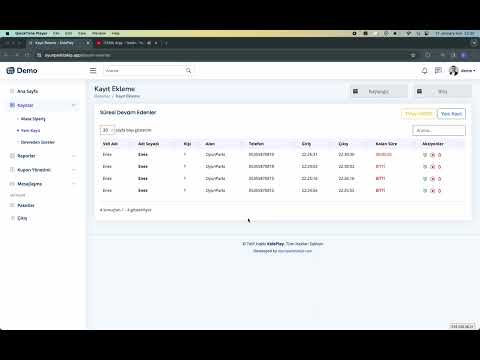Viewport: 480px width, 360px height.
Task: Sort table by Alan column
Action: [x=210, y=144]
